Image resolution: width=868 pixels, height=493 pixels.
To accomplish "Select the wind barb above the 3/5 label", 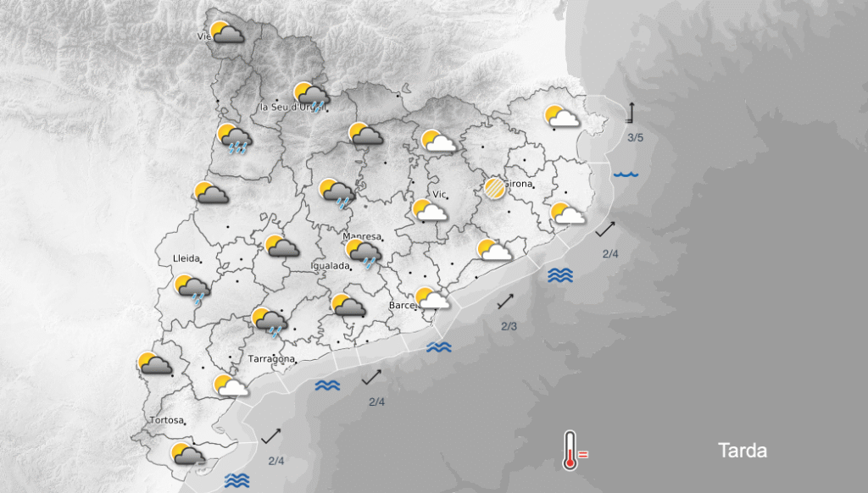I will 631,114.
